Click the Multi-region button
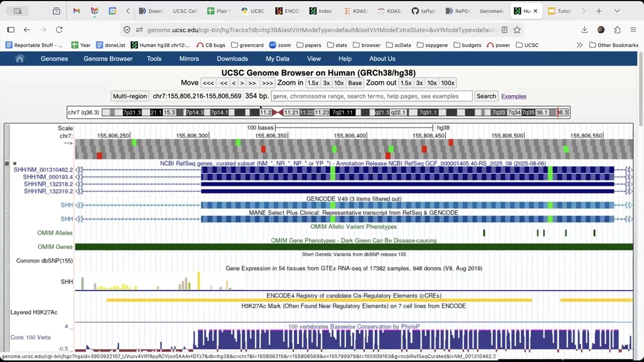The image size is (644, 362). 130,96
